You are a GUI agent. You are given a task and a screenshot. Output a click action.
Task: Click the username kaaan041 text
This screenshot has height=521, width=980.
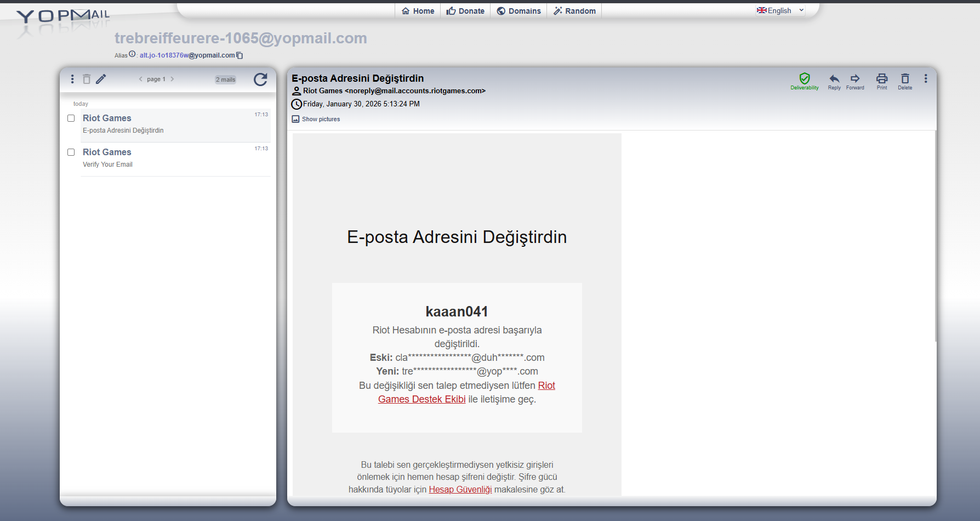(x=457, y=312)
